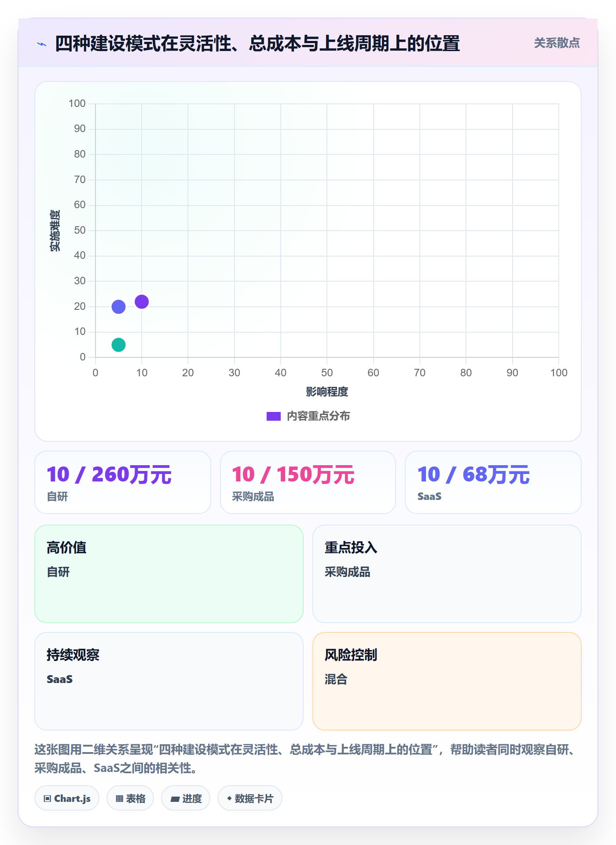
Task: Click the 内容重点分布 legend label
Action: 318,416
